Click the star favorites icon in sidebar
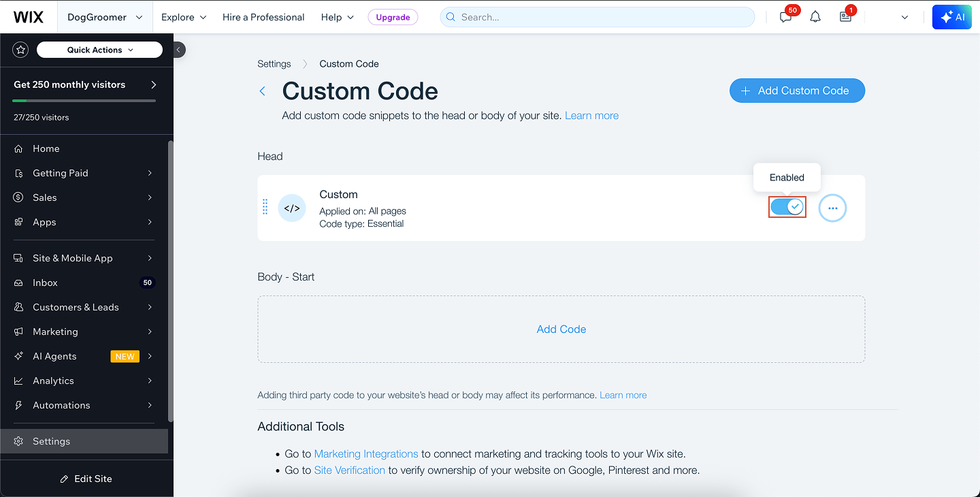Image resolution: width=980 pixels, height=497 pixels. coord(20,50)
